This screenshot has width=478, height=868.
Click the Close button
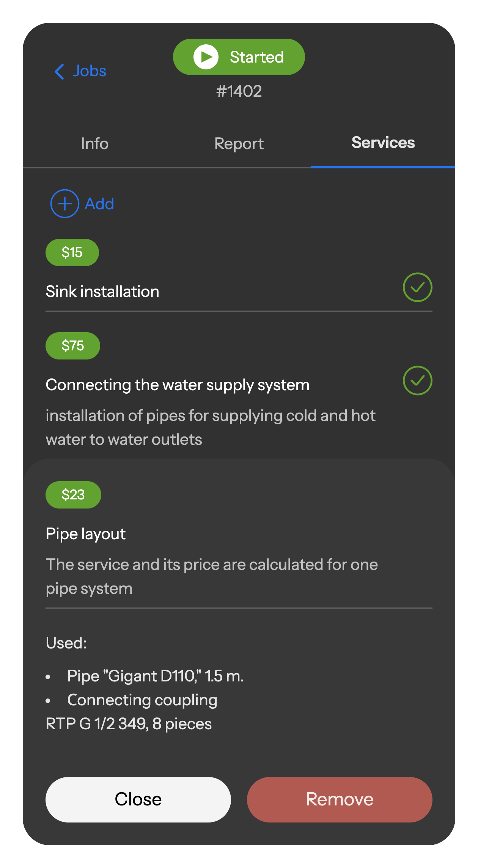(138, 799)
